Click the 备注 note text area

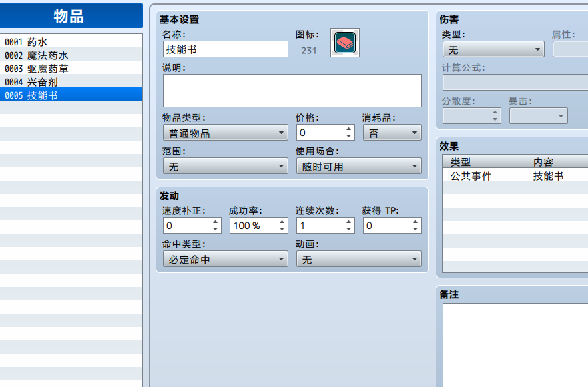pos(515,345)
